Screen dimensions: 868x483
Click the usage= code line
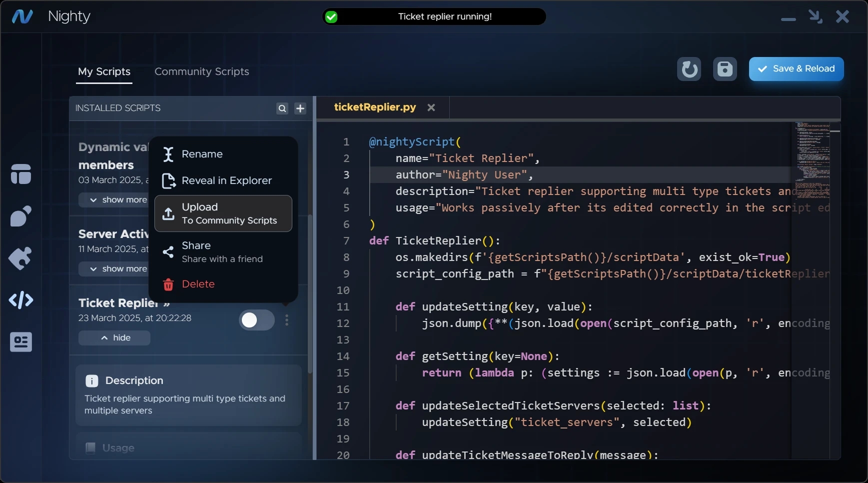(x=613, y=208)
